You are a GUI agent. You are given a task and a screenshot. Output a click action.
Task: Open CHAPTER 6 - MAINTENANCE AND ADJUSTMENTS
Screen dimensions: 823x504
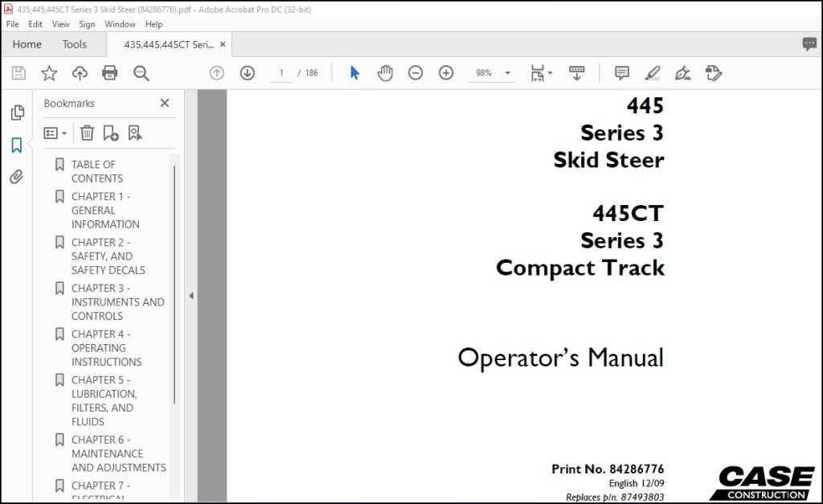(119, 453)
